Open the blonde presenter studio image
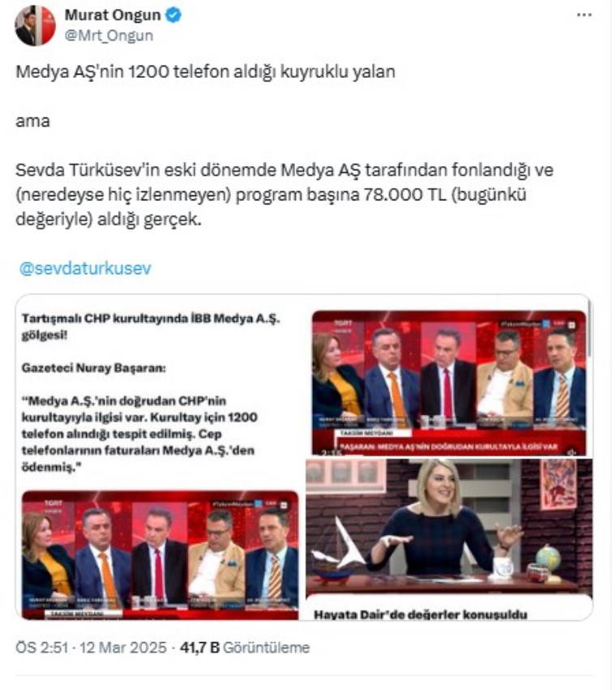The height and width of the screenshot is (690, 616). pos(449,526)
